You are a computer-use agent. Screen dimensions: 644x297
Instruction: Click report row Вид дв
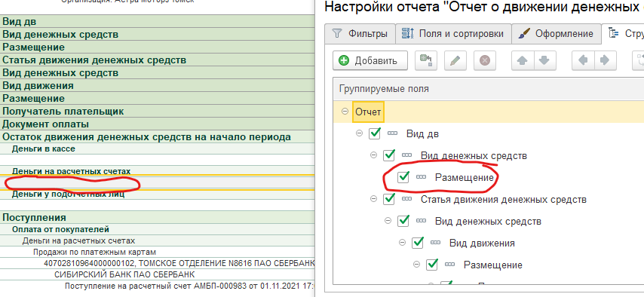pyautogui.click(x=158, y=22)
